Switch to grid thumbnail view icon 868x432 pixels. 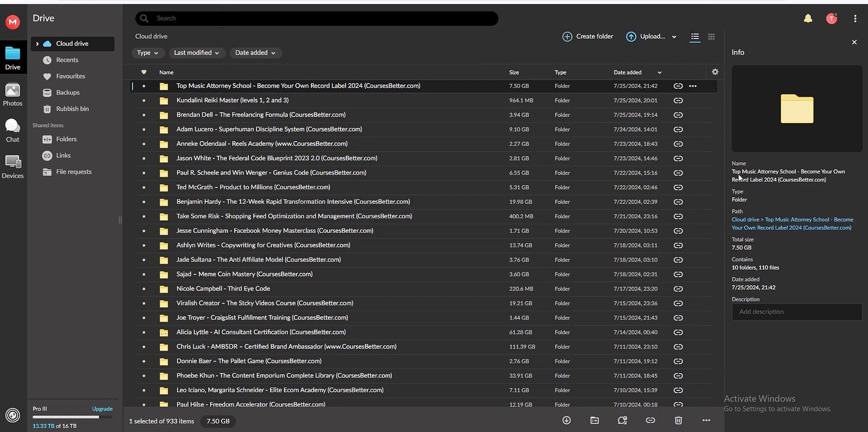pyautogui.click(x=711, y=37)
